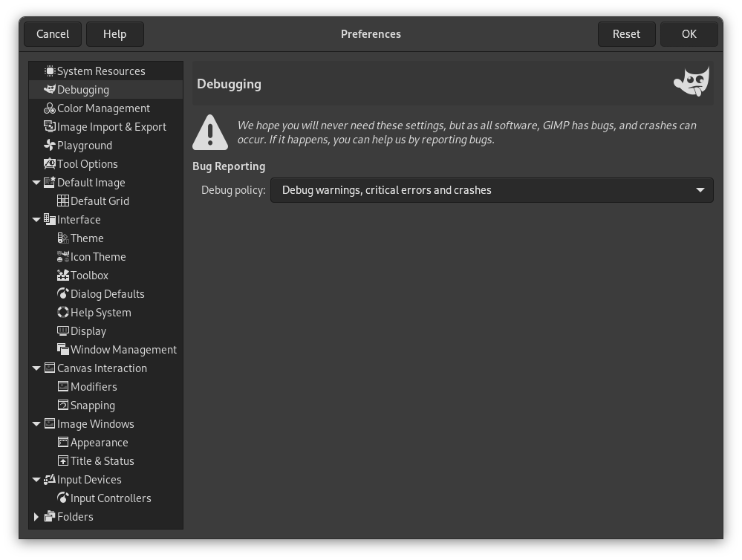Click the Reset button

click(x=626, y=33)
